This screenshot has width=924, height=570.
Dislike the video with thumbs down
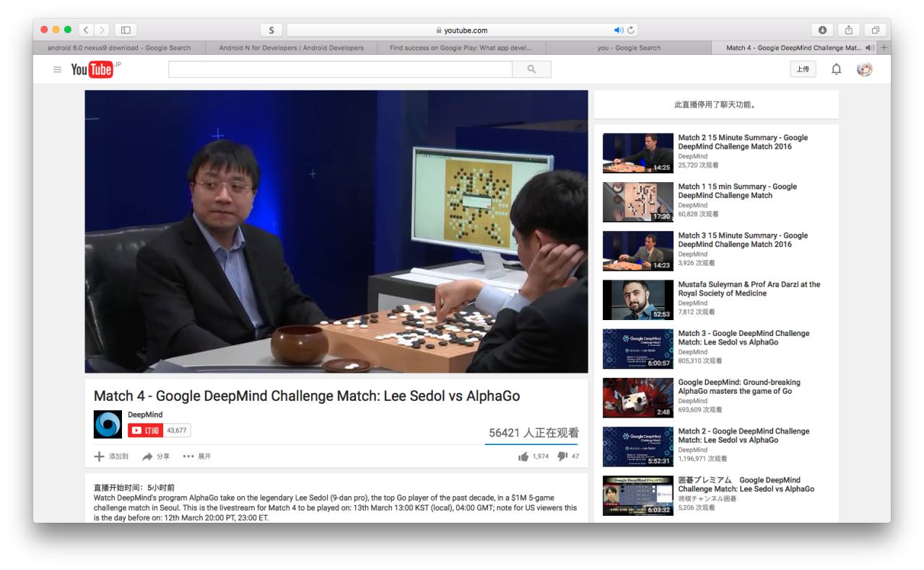click(x=562, y=457)
